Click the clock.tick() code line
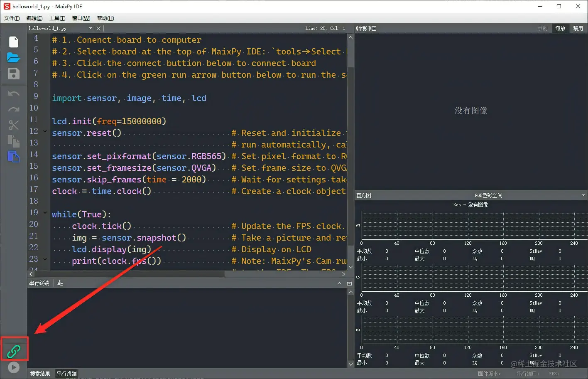This screenshot has width=588, height=379. [102, 226]
